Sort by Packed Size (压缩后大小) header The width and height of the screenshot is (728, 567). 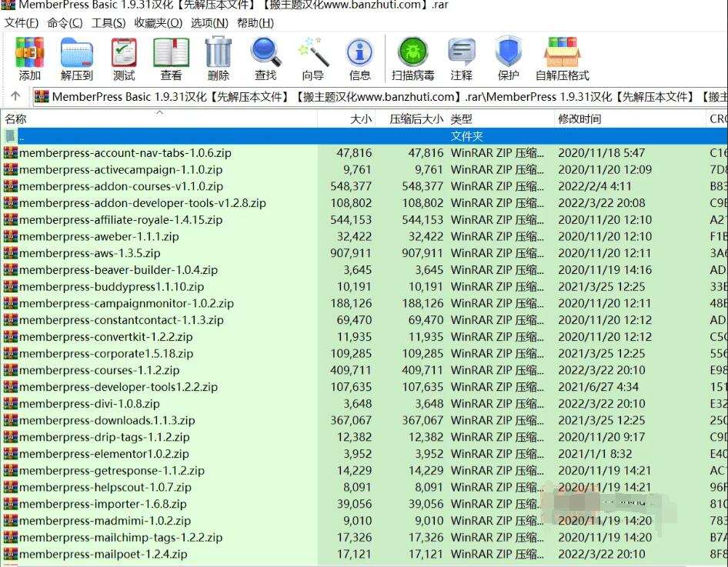point(411,118)
